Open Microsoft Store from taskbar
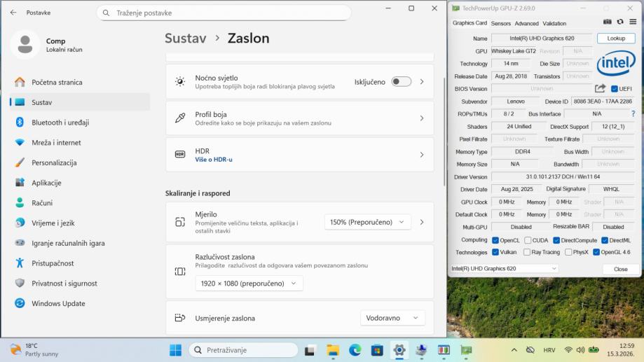The image size is (644, 362). 377,350
